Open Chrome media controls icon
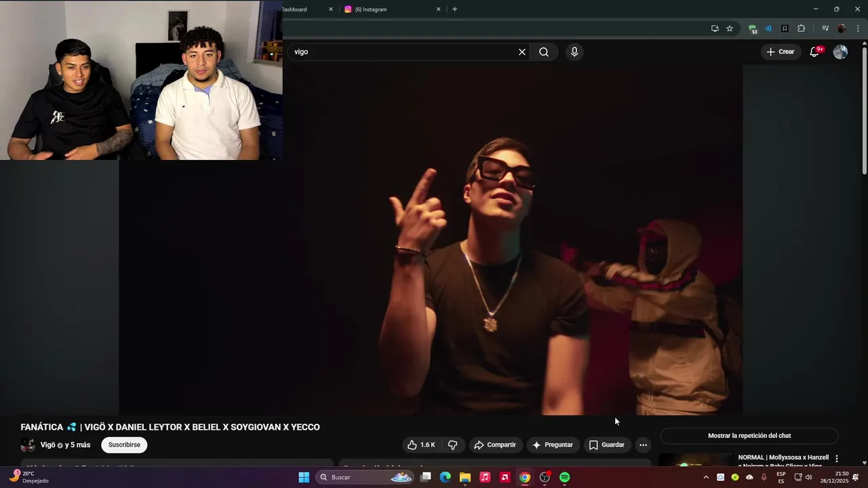868x488 pixels. [825, 28]
